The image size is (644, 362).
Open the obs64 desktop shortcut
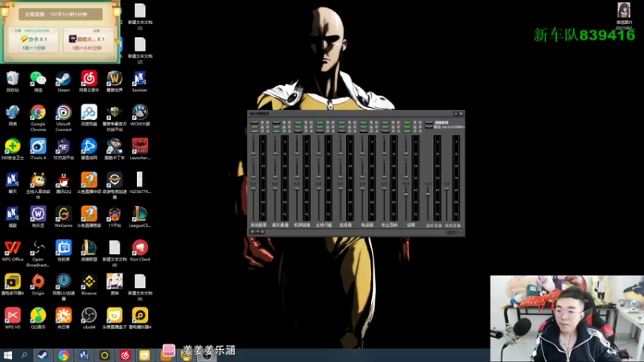tap(89, 319)
